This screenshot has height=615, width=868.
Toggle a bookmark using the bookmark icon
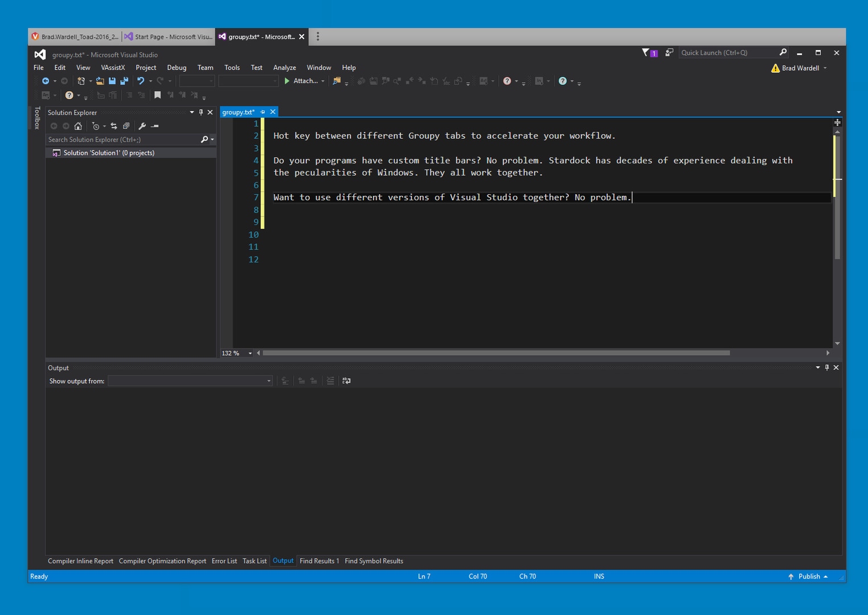pyautogui.click(x=157, y=95)
